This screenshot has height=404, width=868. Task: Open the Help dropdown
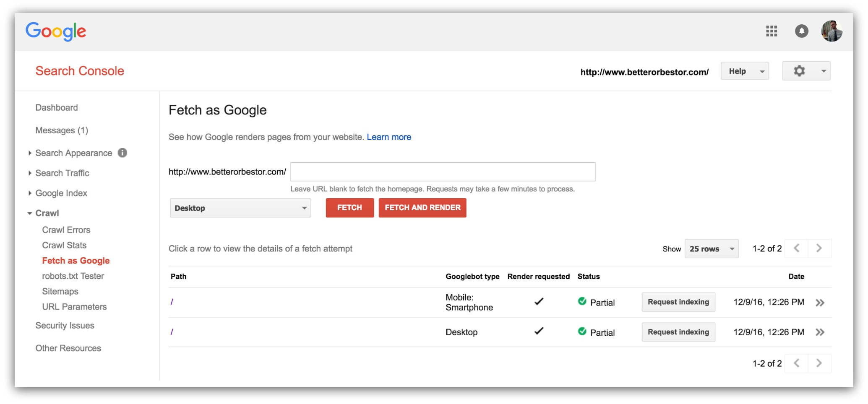coord(745,71)
